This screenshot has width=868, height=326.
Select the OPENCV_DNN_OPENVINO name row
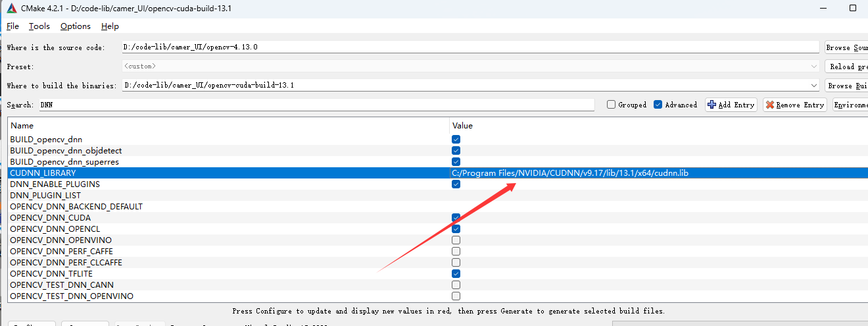click(x=228, y=240)
